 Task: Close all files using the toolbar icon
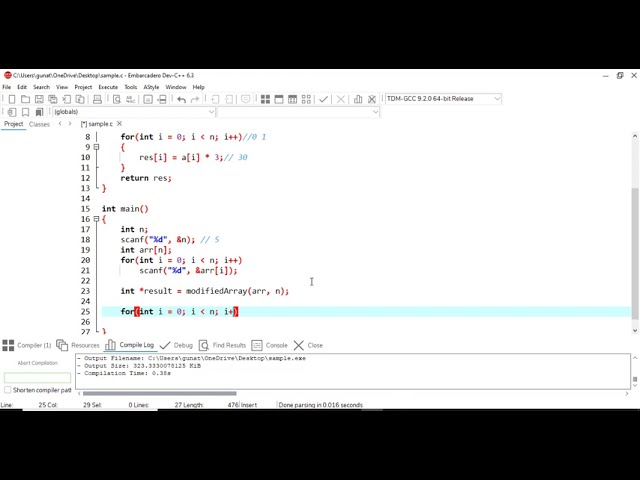coord(80,99)
